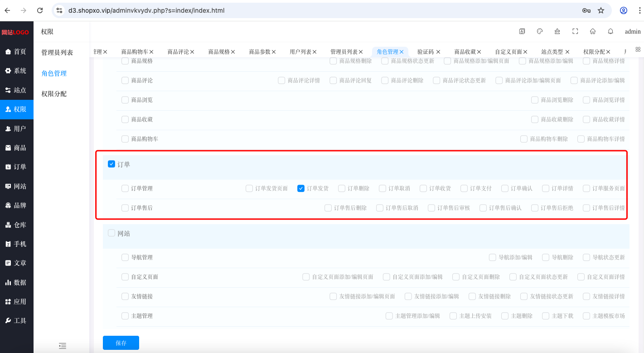Open 权限分配 in the submenu
Viewport: 644px width, 353px height.
coord(54,94)
